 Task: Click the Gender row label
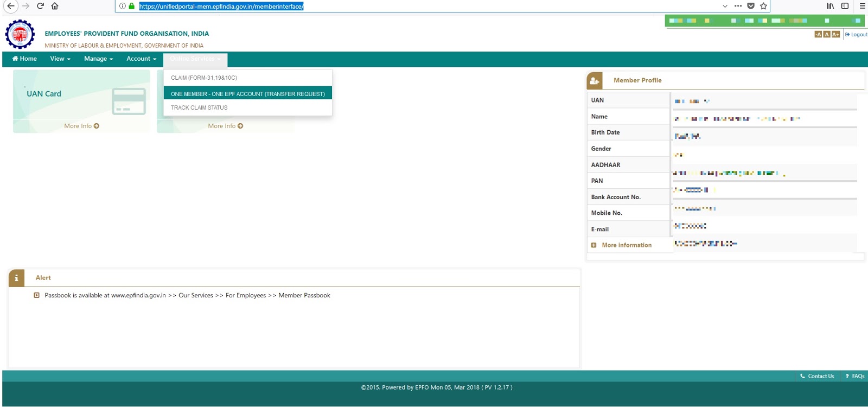(601, 149)
